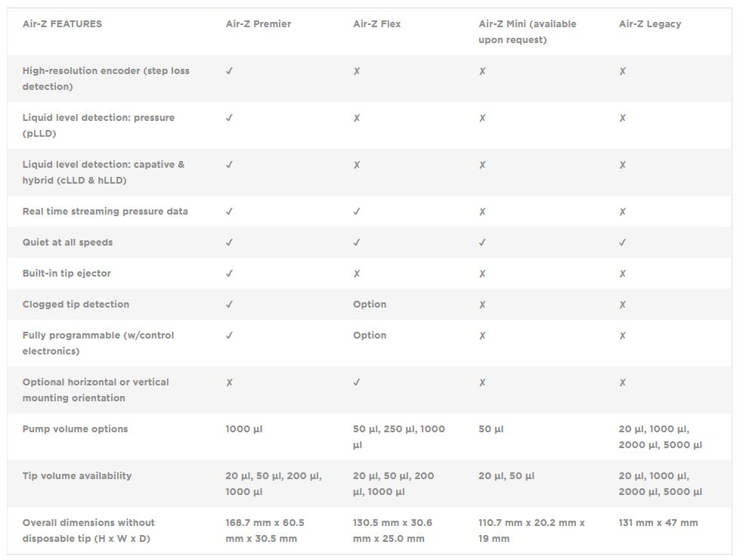Click the Air-Z Mini quiet at all speeds checkmark

coord(482,243)
